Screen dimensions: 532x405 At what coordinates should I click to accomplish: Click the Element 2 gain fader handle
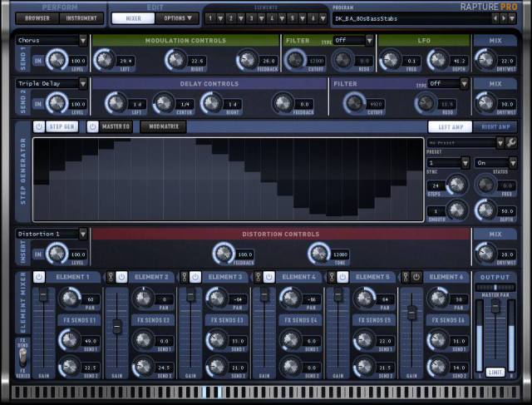(116, 326)
